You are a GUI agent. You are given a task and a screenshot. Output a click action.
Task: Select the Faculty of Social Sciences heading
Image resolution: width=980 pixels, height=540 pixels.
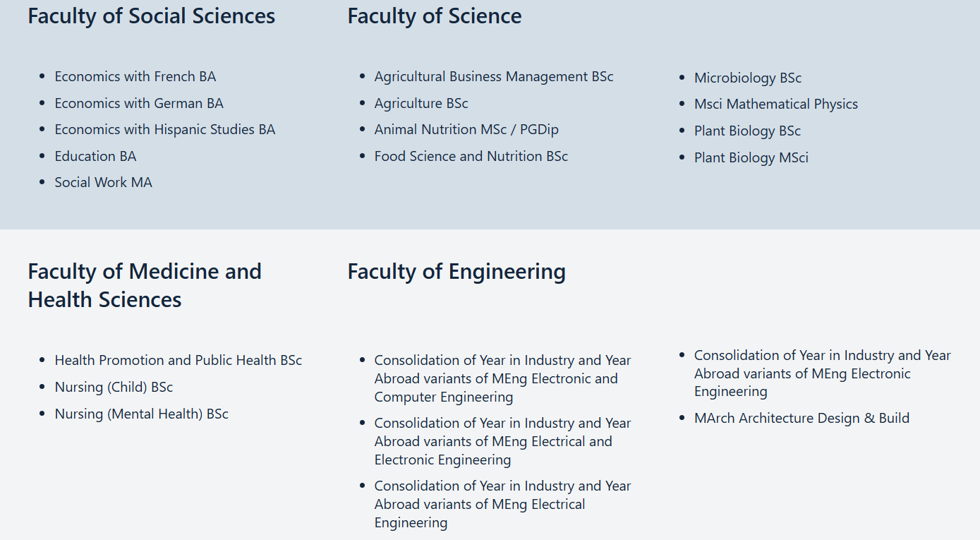click(x=151, y=16)
